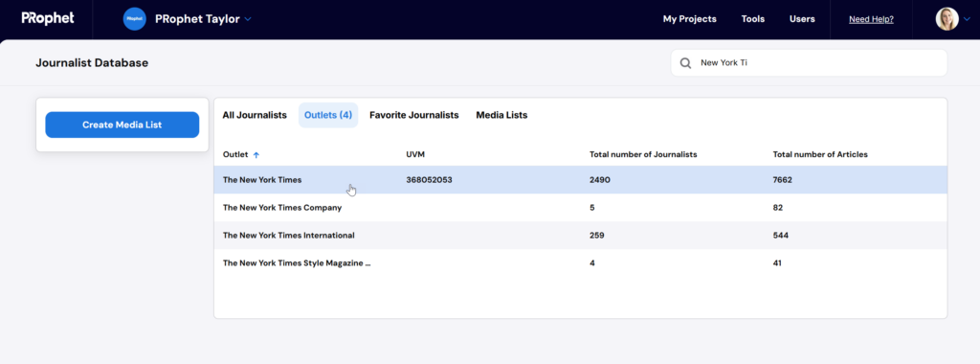This screenshot has height=364, width=980.
Task: Click Create Media List button
Action: [122, 125]
